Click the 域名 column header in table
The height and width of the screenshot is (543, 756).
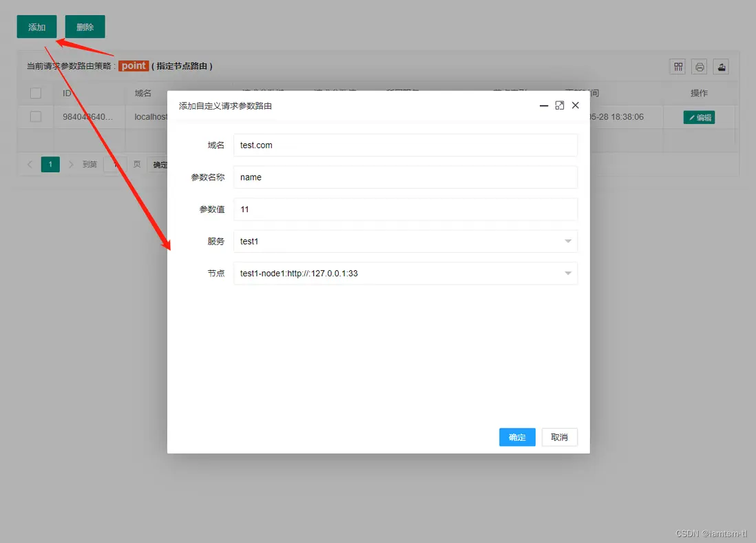[143, 92]
